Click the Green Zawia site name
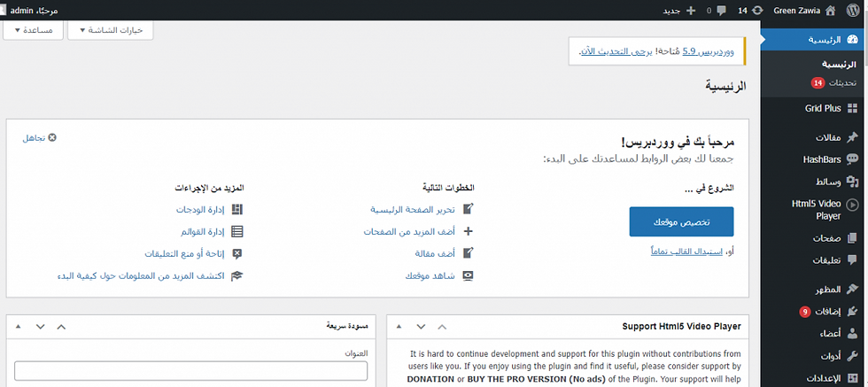The width and height of the screenshot is (868, 387). [x=796, y=11]
